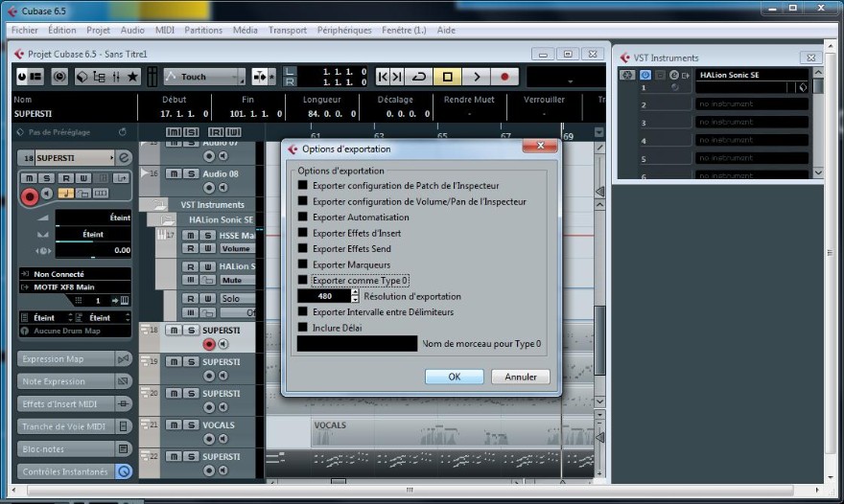Screen dimensions: 844x504
Task: Open the Touch automation mode dropdown
Action: click(x=204, y=77)
